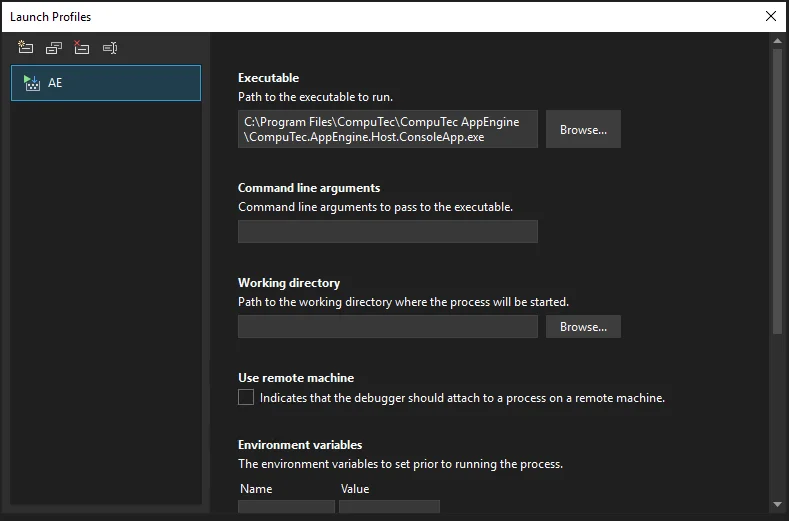Click the scrollbar up arrow

click(x=777, y=41)
